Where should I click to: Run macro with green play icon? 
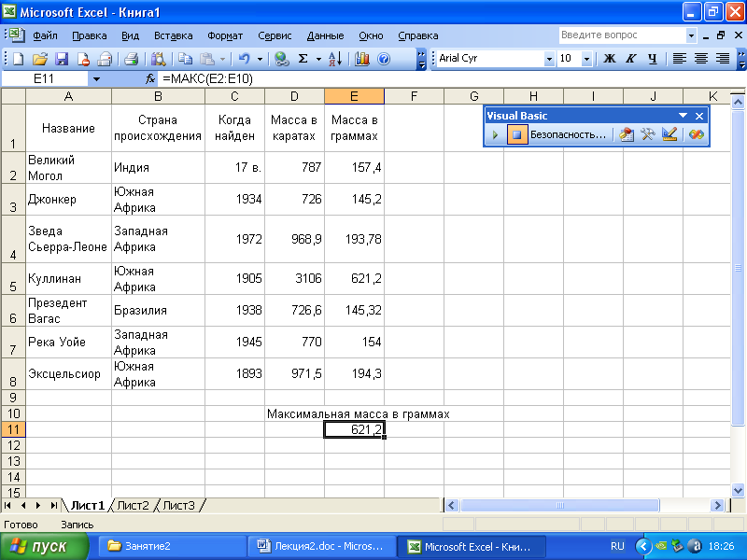pyautogui.click(x=496, y=134)
